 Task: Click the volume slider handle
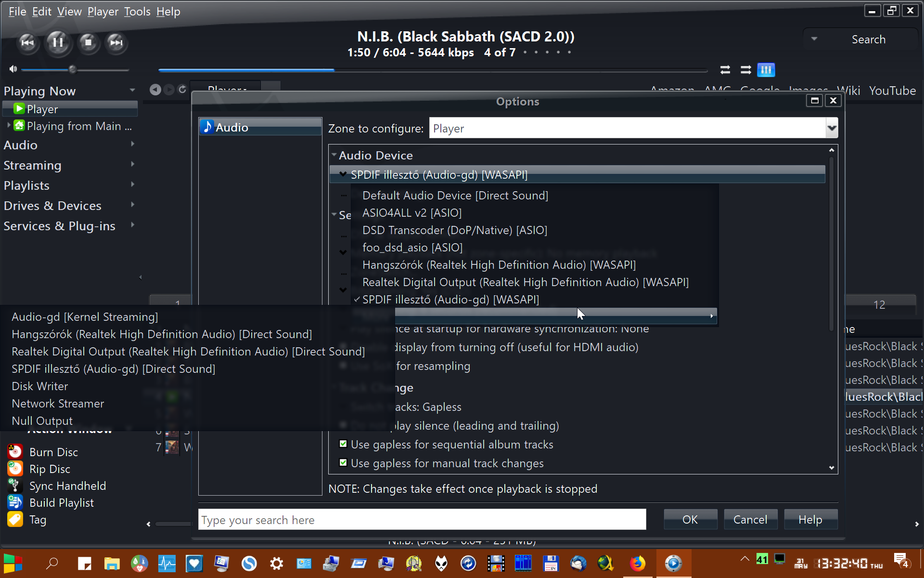pos(72,69)
